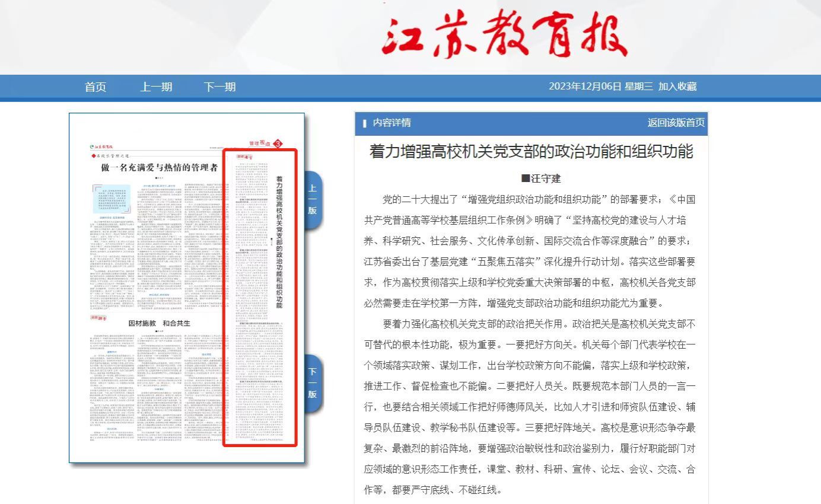
Task: Select the highlighted red-boxed article in page thumbnail
Action: tap(260, 296)
